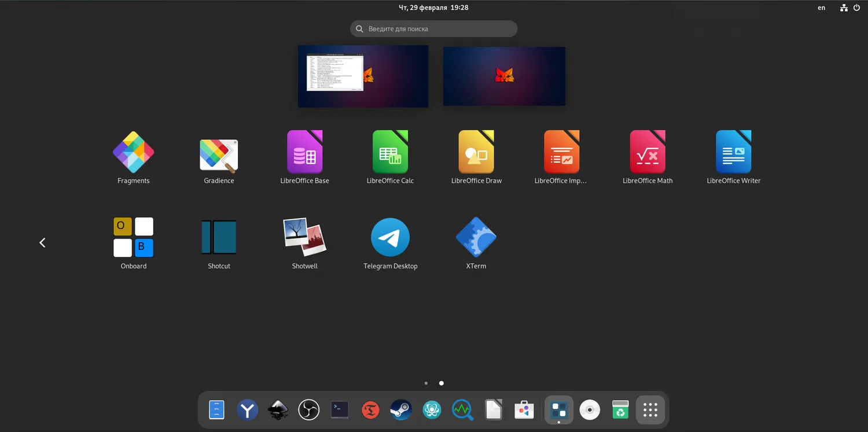Open the green recycle Trash dock icon
Screen dimensions: 868x432
620,410
